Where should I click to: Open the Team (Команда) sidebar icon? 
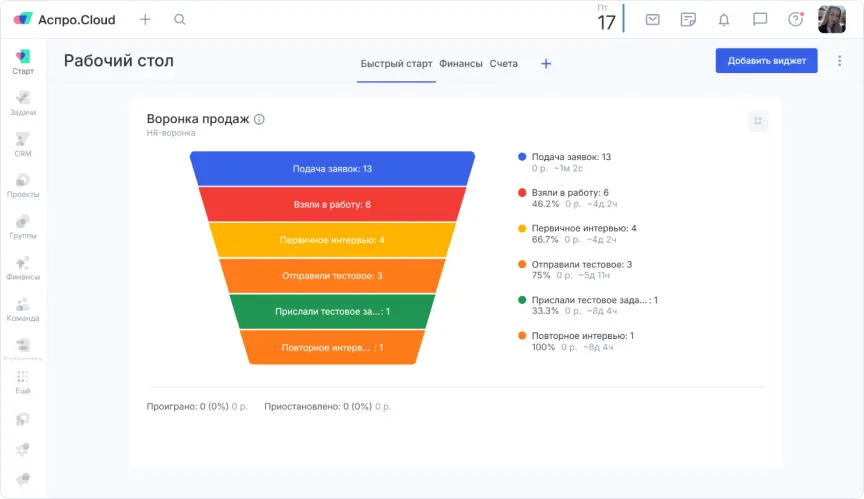coord(22,309)
